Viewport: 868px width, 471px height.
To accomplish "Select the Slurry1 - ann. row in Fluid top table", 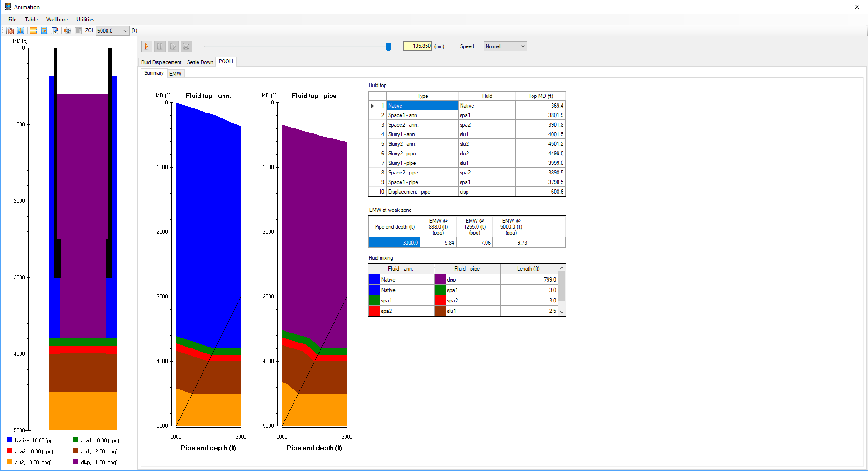I will (422, 134).
